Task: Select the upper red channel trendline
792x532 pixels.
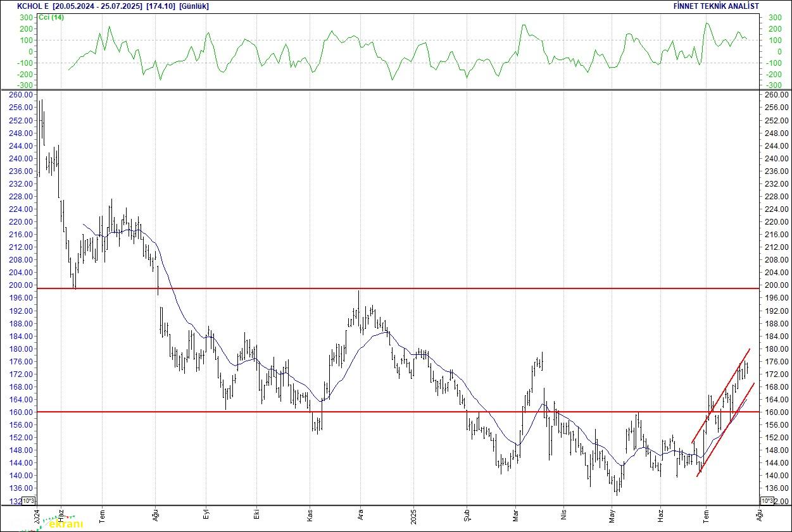Action: (721, 395)
